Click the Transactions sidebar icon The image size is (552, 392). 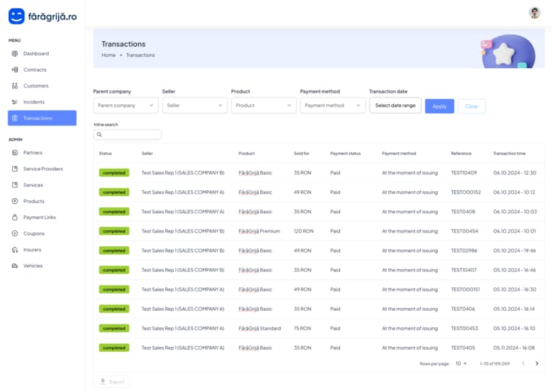click(15, 118)
